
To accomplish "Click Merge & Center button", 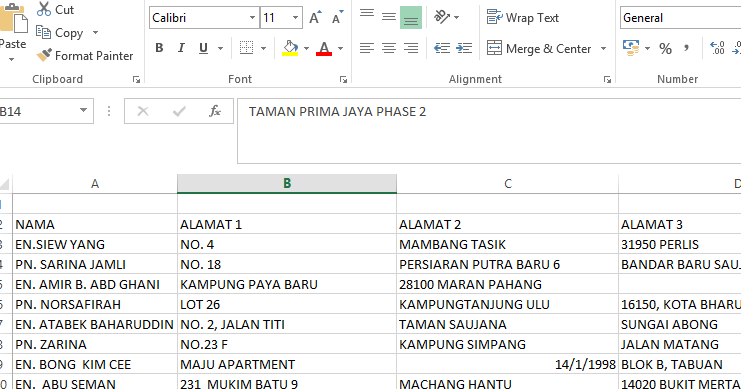I will (x=539, y=48).
